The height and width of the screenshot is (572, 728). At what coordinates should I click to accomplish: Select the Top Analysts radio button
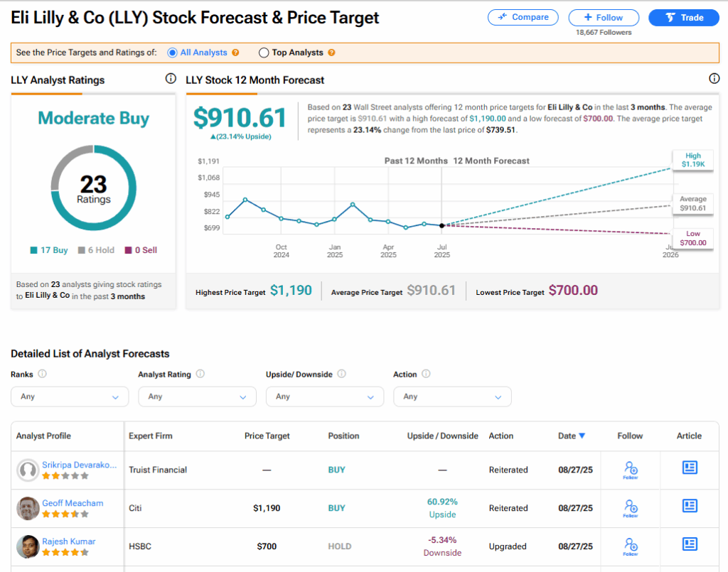[264, 53]
